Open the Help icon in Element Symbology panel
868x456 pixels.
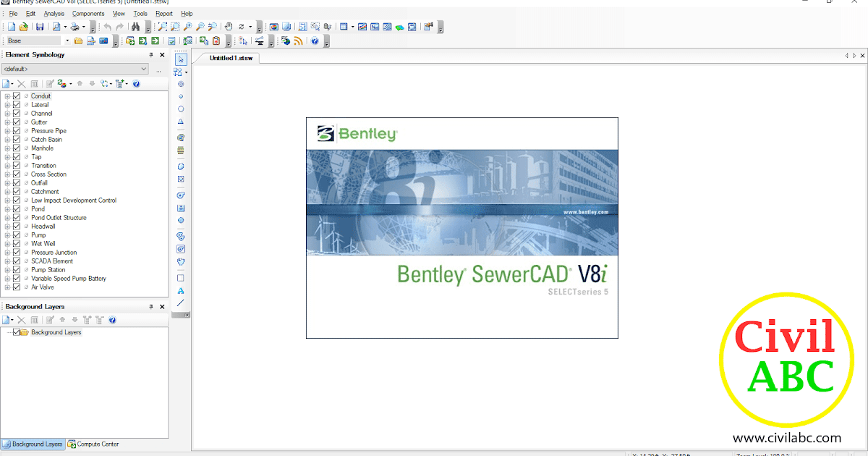pyautogui.click(x=136, y=83)
